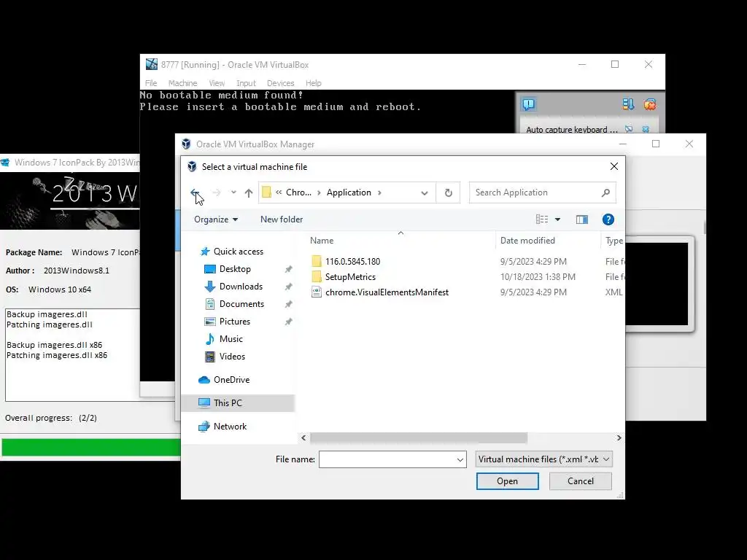
Task: Click the horizontal scrollbar left arrow
Action: (x=303, y=437)
